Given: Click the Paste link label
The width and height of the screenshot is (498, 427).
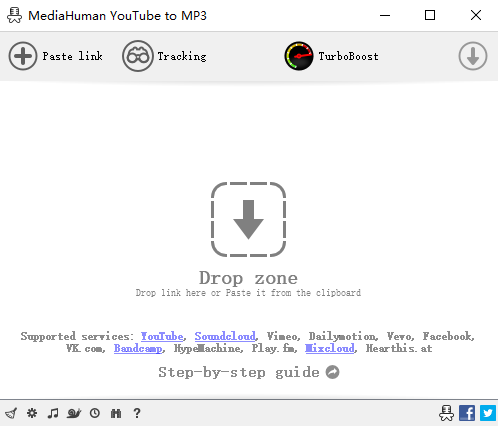Looking at the screenshot, I should pos(72,56).
